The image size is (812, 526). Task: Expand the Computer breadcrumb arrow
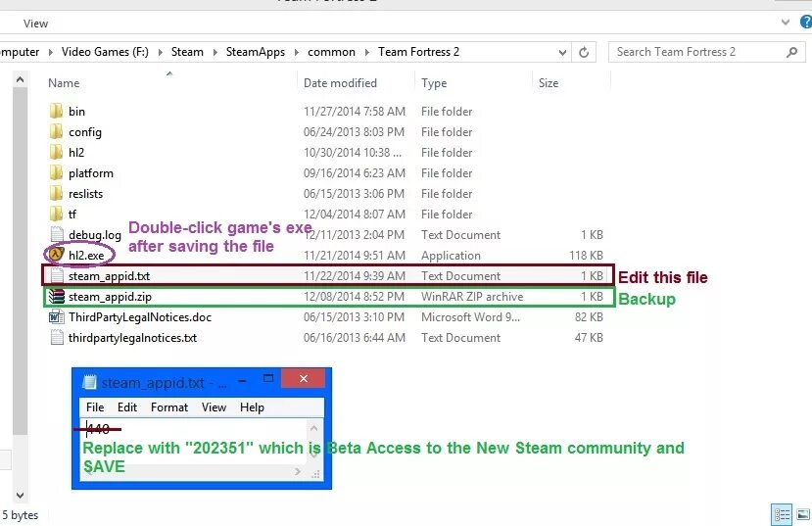[50, 52]
